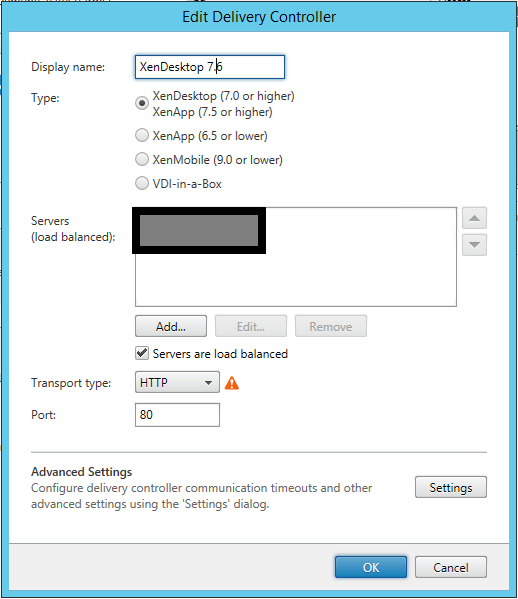Click the Edit Delivery Controller title bar

tap(259, 17)
